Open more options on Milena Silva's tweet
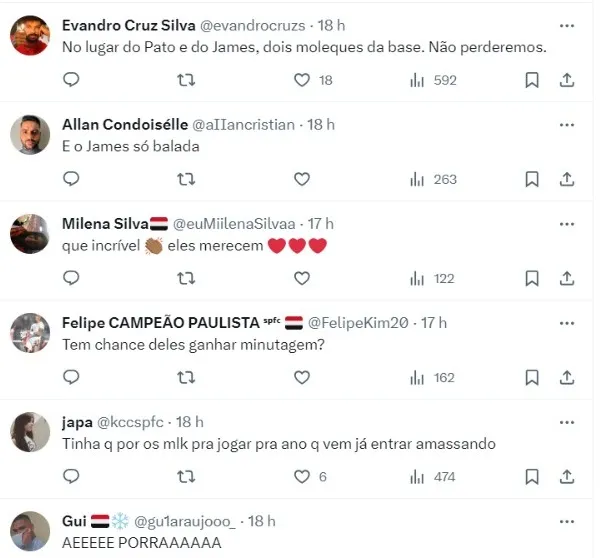 pos(567,224)
